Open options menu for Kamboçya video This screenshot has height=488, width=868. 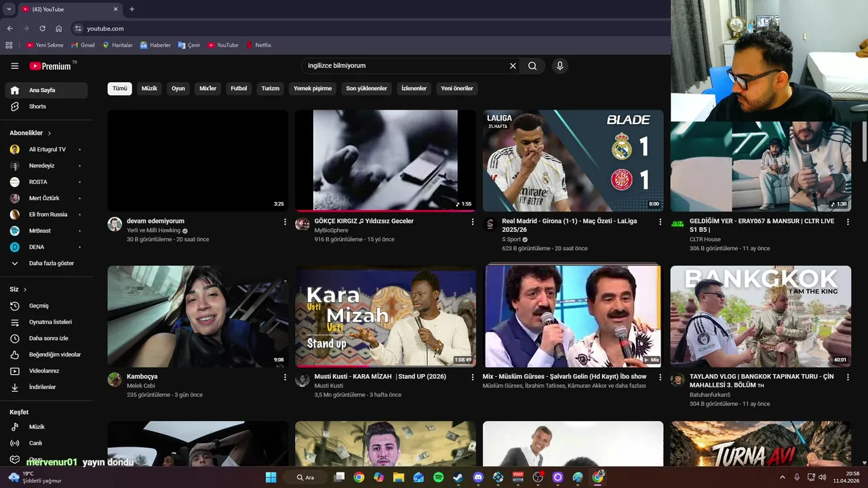tap(285, 377)
